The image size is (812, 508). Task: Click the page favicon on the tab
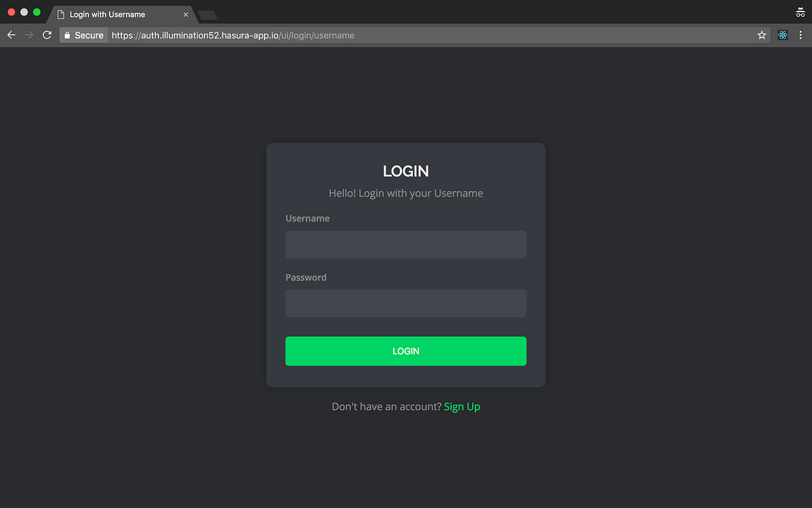point(60,14)
